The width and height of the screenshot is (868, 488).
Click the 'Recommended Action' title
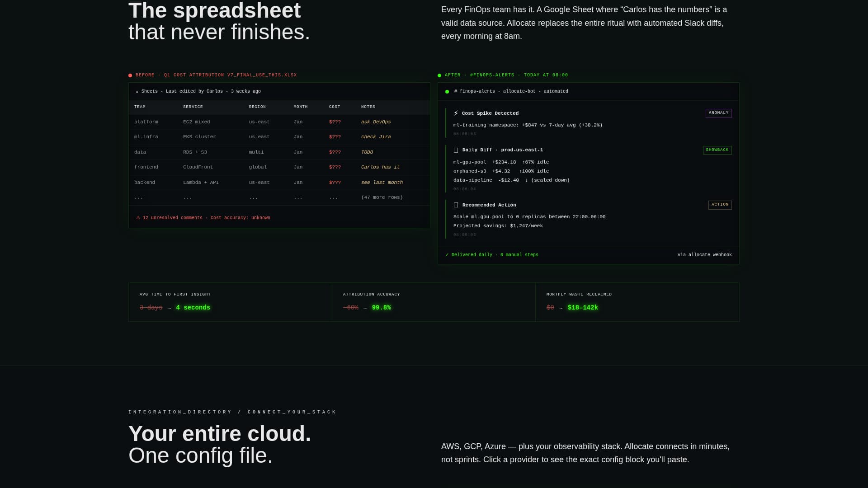(489, 205)
